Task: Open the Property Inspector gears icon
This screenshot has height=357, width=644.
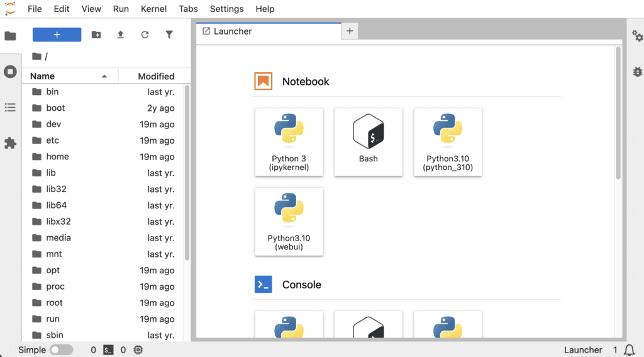Action: (637, 36)
